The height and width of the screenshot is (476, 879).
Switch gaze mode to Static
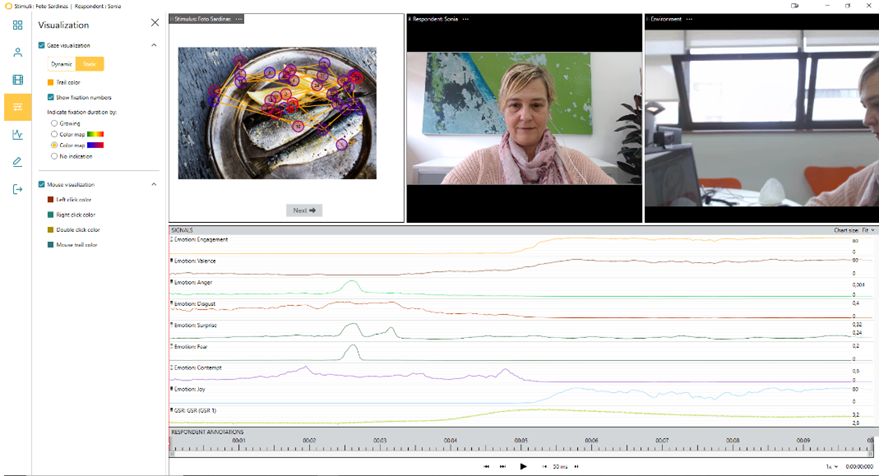click(89, 64)
